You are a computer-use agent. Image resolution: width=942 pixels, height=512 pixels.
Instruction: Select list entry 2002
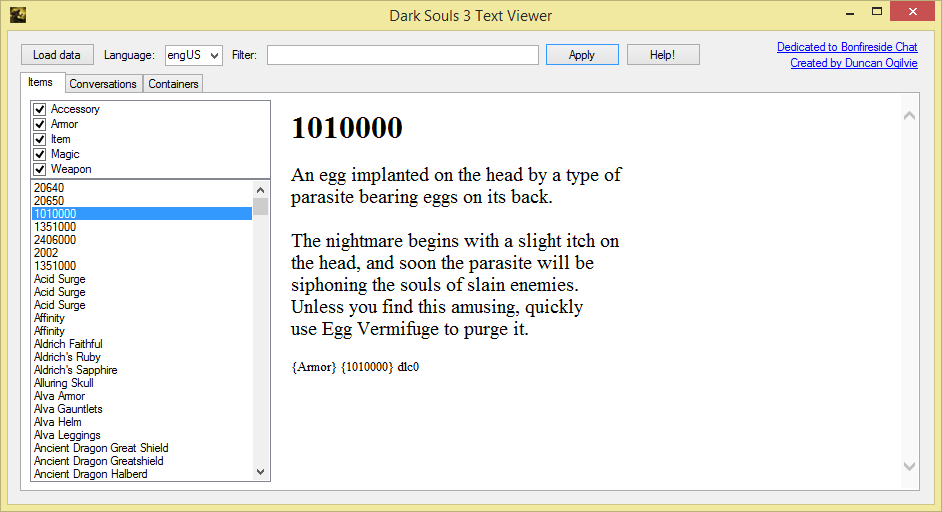142,253
